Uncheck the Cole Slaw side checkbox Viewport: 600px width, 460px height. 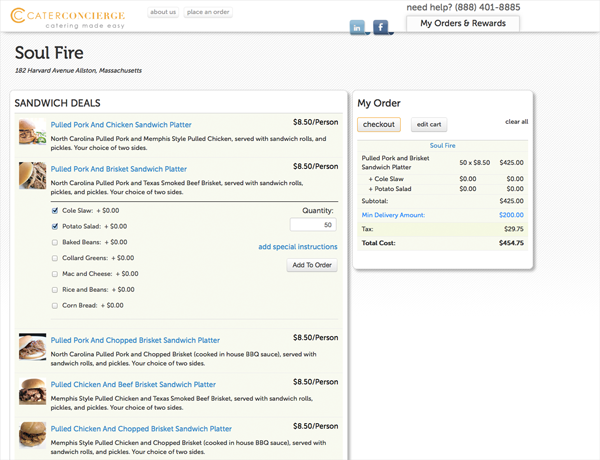click(x=55, y=210)
